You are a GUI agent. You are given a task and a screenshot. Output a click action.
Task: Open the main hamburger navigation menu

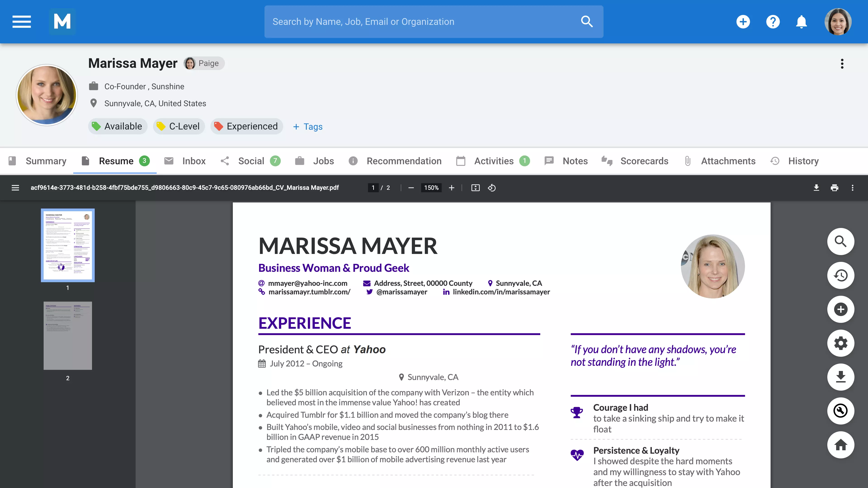[21, 21]
